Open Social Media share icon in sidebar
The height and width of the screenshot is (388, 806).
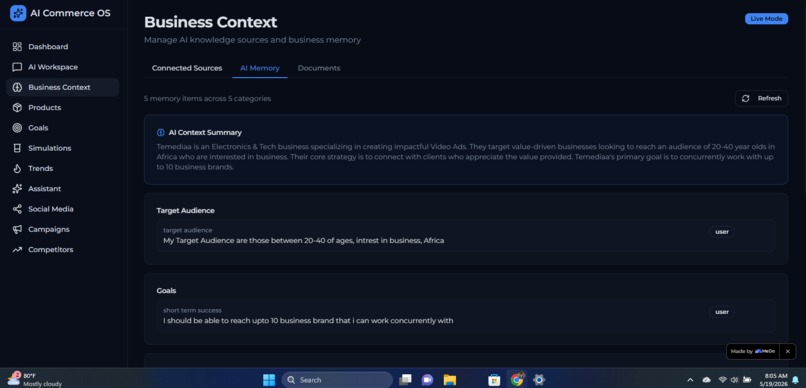(x=17, y=209)
